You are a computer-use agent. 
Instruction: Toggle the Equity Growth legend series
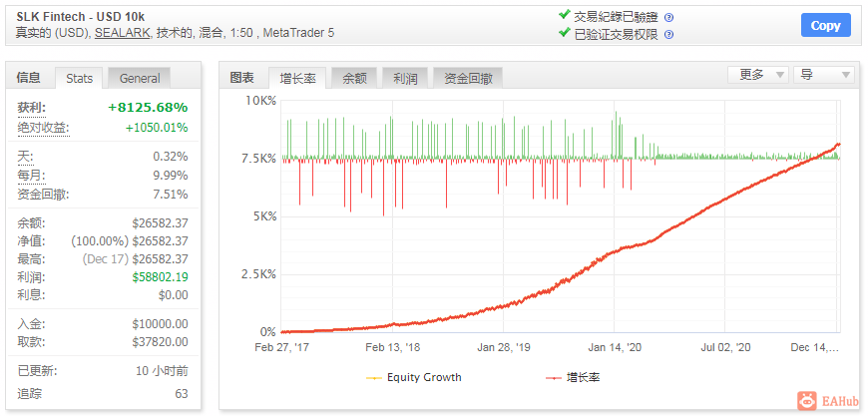[413, 378]
